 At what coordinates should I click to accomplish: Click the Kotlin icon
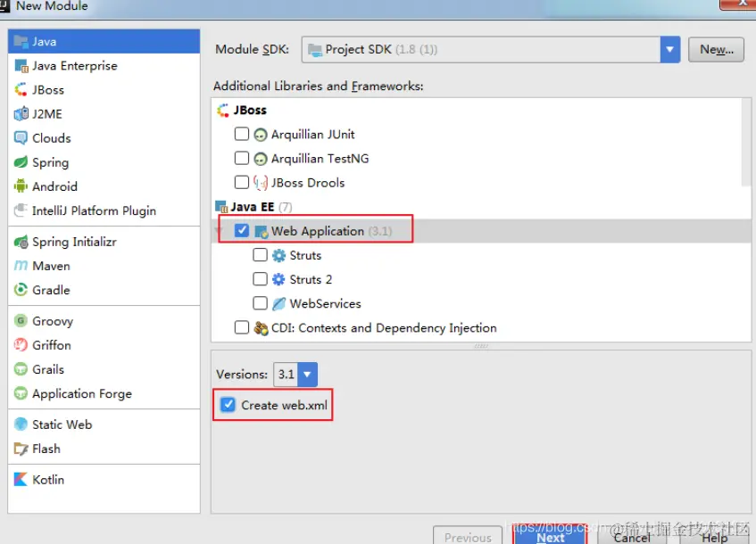[x=21, y=480]
